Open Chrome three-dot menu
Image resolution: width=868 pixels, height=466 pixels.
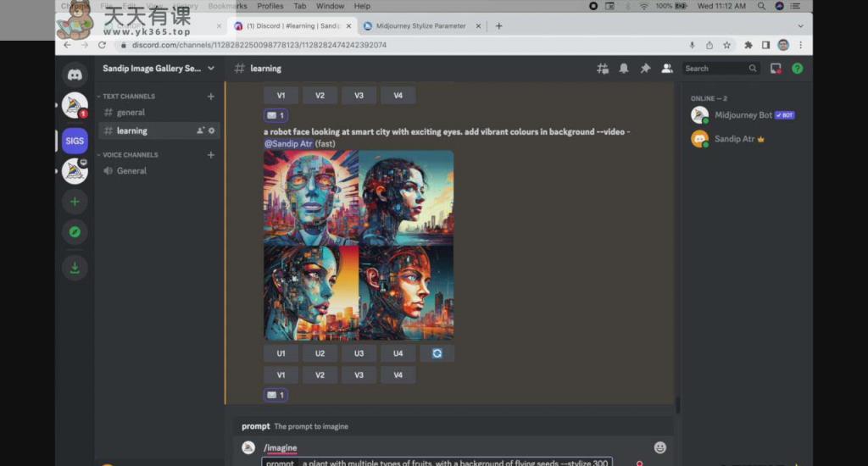[800, 46]
